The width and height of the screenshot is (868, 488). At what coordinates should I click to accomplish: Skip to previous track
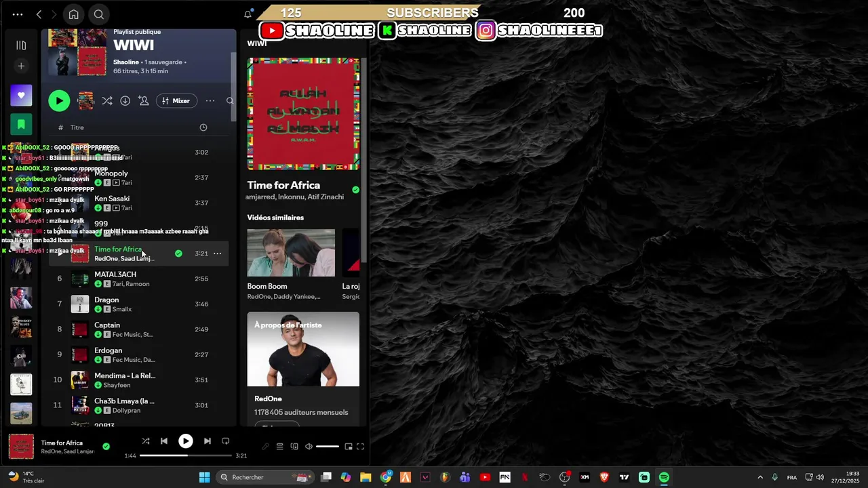[x=164, y=441]
